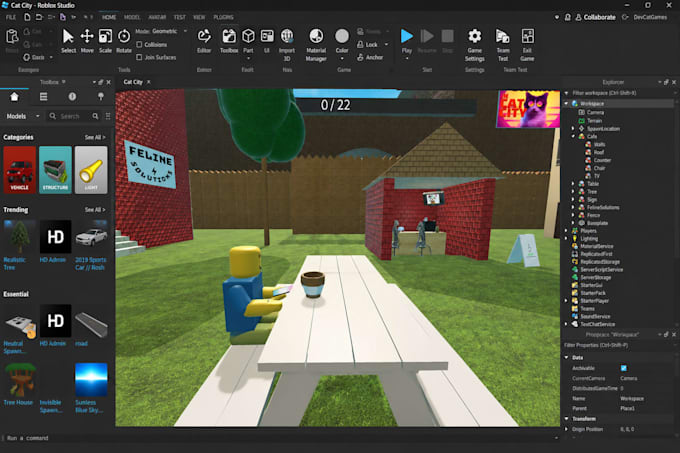Open the FILE menu
This screenshot has height=453, width=680.
(x=11, y=17)
